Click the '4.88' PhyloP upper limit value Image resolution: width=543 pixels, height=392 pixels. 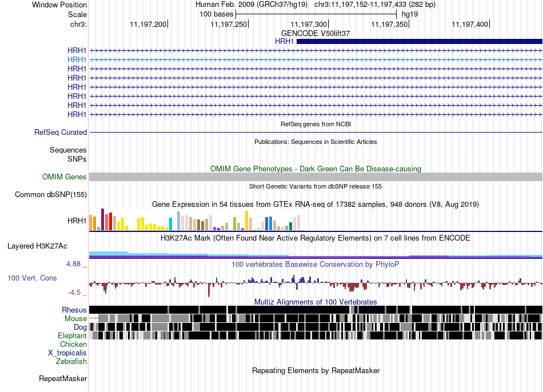(73, 264)
